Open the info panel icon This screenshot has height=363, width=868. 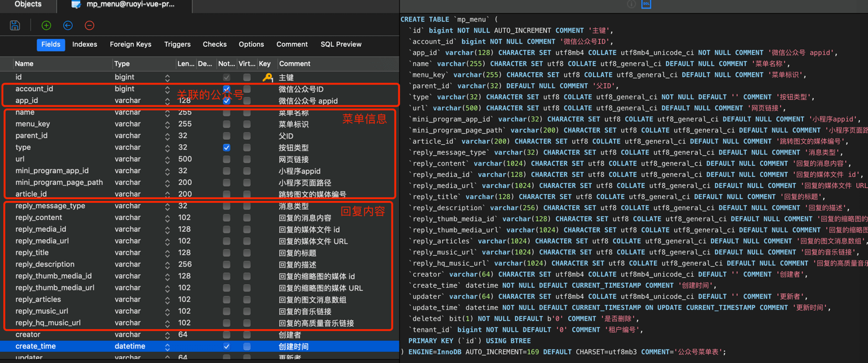click(631, 4)
